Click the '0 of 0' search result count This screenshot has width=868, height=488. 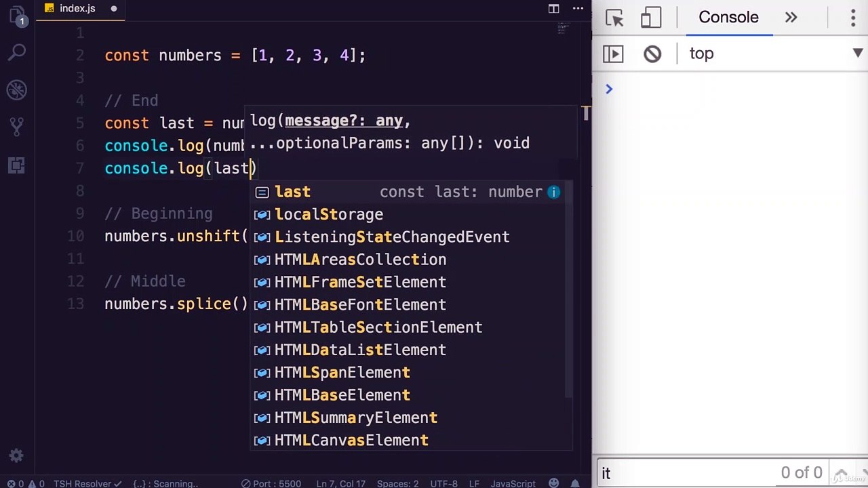tap(802, 473)
